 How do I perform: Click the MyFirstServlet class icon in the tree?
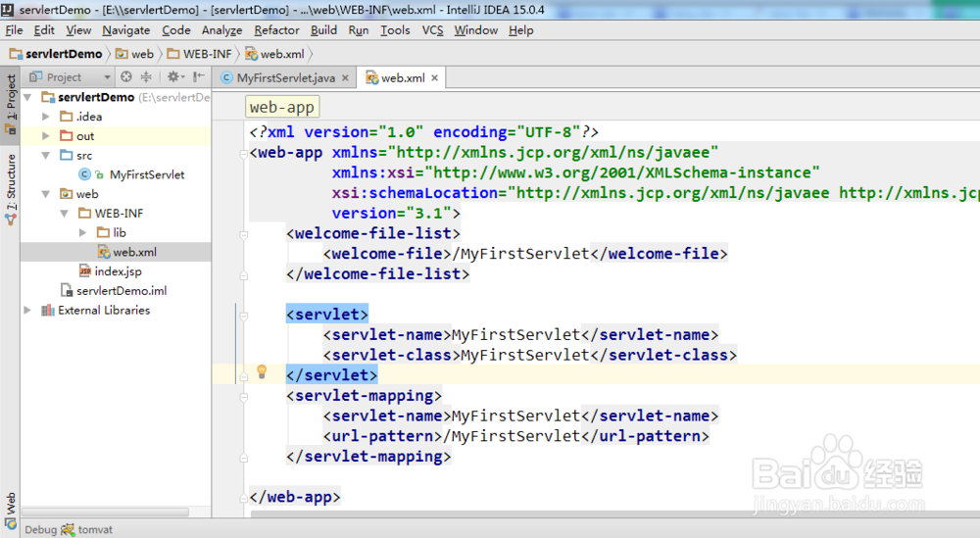84,174
